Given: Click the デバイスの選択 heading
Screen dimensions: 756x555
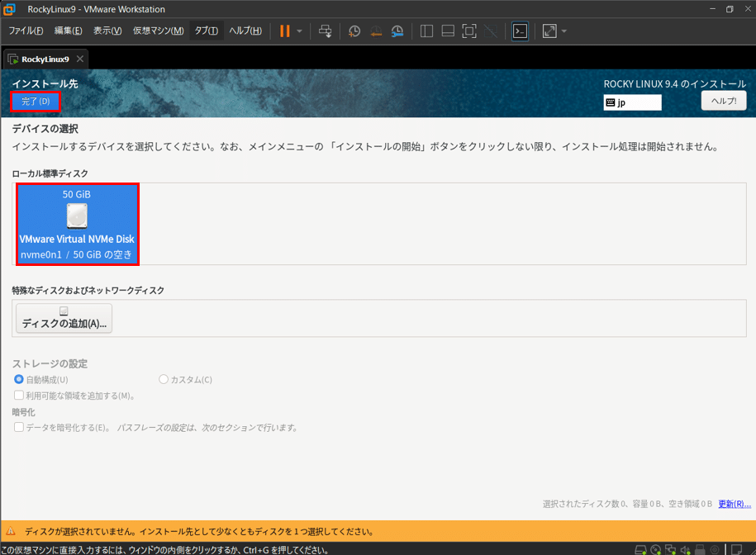Looking at the screenshot, I should click(x=45, y=129).
